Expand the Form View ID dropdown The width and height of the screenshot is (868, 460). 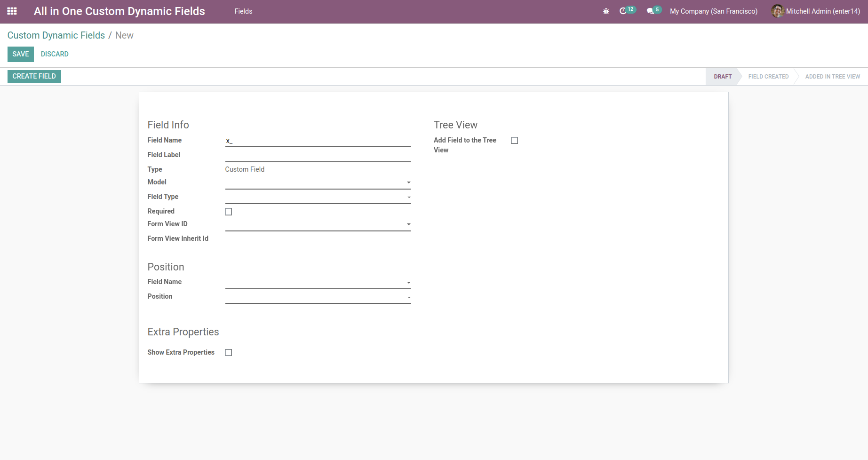coord(318,224)
